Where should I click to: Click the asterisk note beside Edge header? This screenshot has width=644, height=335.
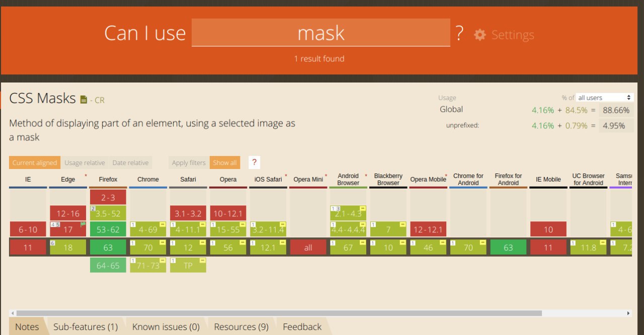pyautogui.click(x=86, y=176)
